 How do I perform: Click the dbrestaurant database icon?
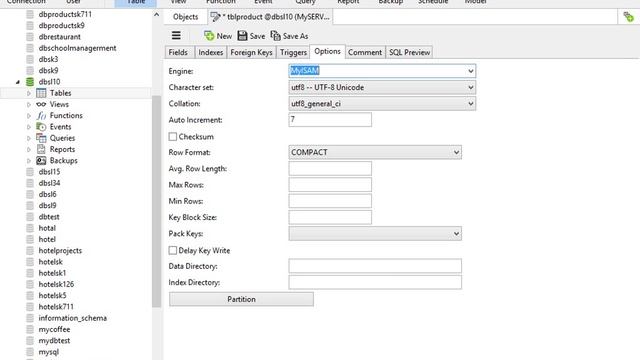pos(30,37)
